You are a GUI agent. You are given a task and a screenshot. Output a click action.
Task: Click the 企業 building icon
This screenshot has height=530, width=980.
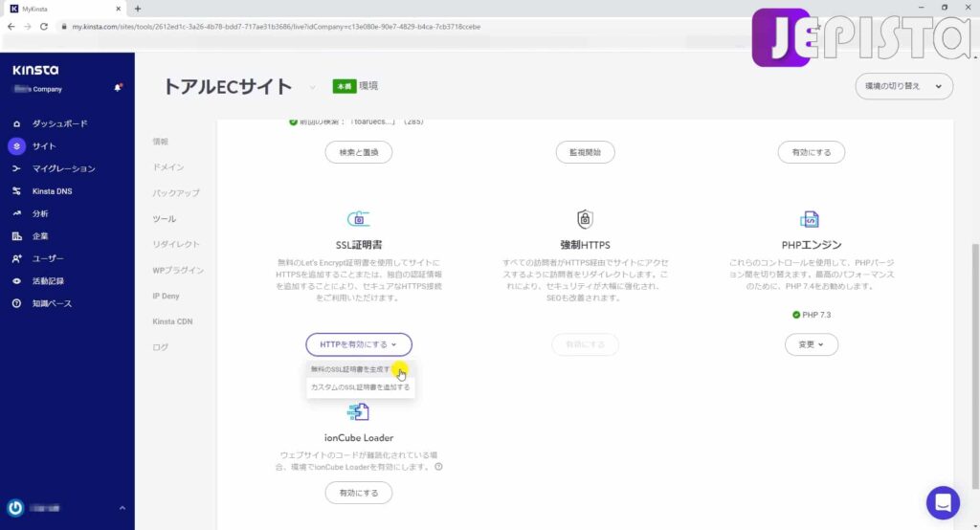point(17,236)
